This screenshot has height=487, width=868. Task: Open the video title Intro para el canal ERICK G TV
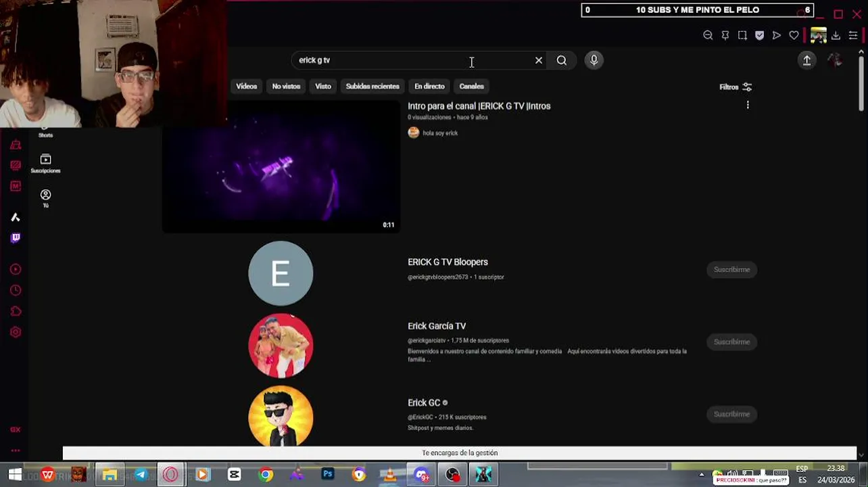(x=479, y=106)
